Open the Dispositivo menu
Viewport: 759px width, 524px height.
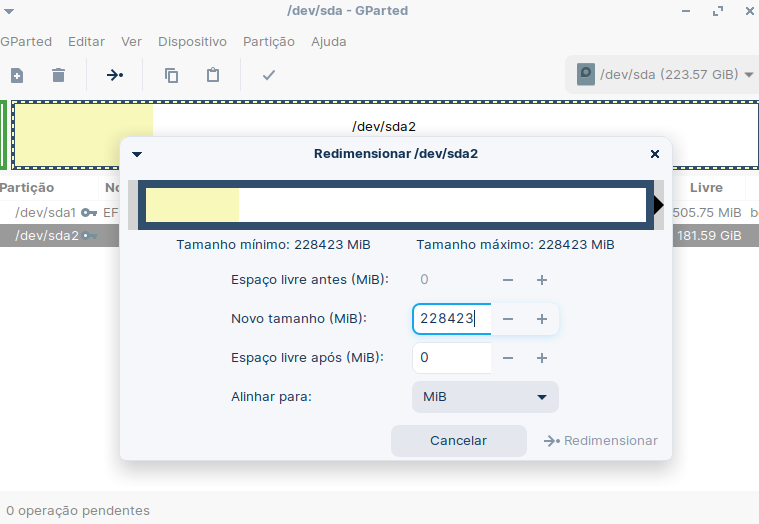192,42
